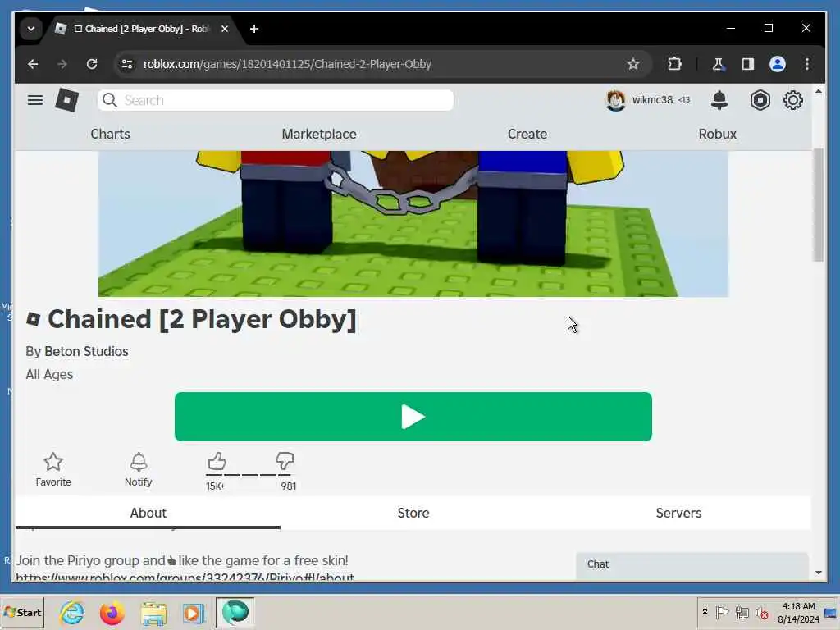This screenshot has width=840, height=630.
Task: Open the Chrome extensions puzzle icon
Action: (x=674, y=64)
